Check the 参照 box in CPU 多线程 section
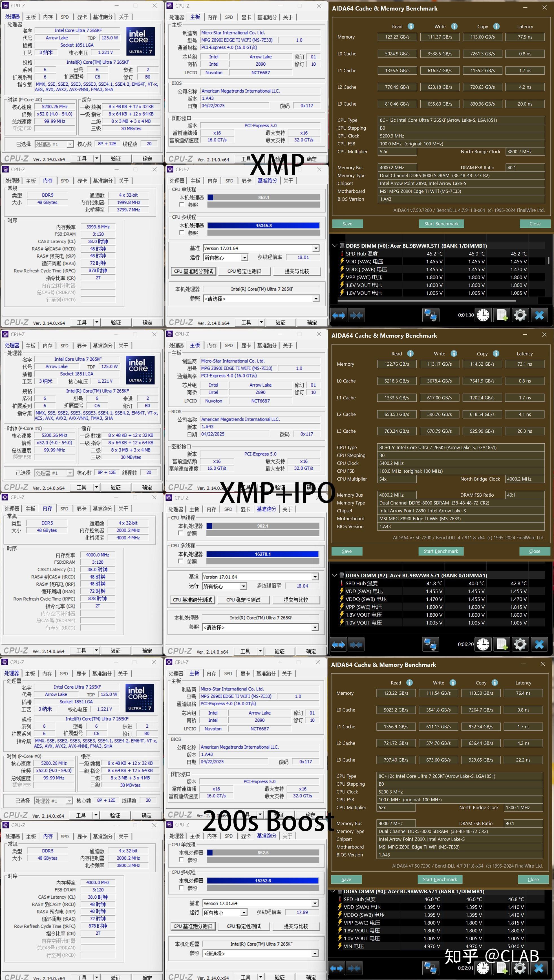 182,232
